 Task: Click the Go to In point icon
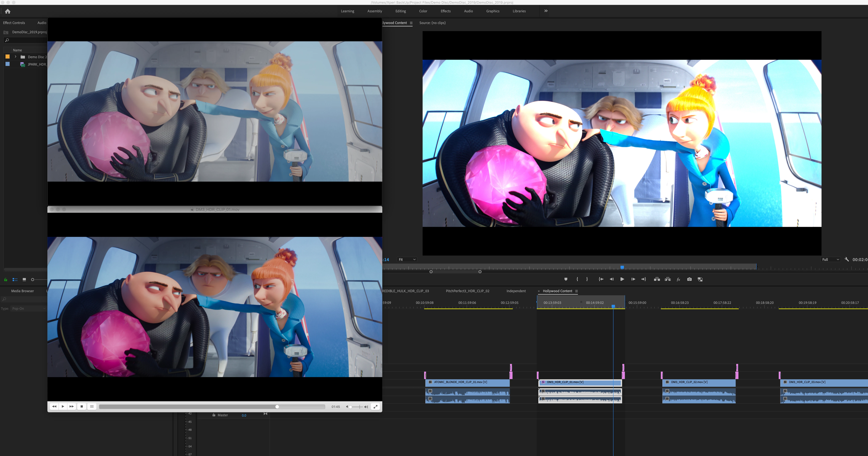point(601,279)
